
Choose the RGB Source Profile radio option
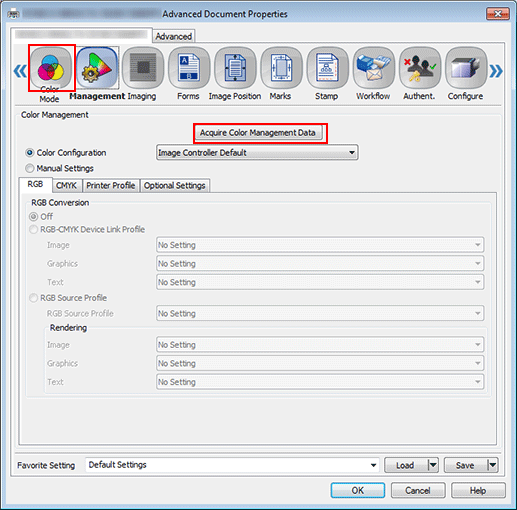click(33, 298)
